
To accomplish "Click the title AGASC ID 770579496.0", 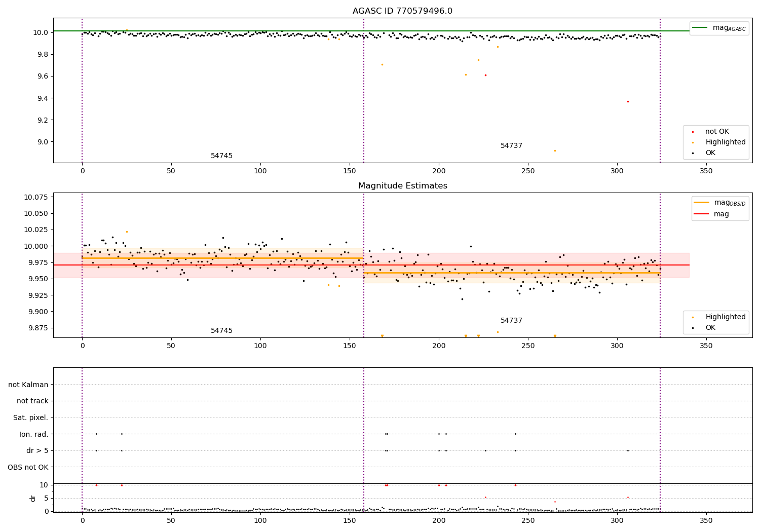I will (402, 11).
